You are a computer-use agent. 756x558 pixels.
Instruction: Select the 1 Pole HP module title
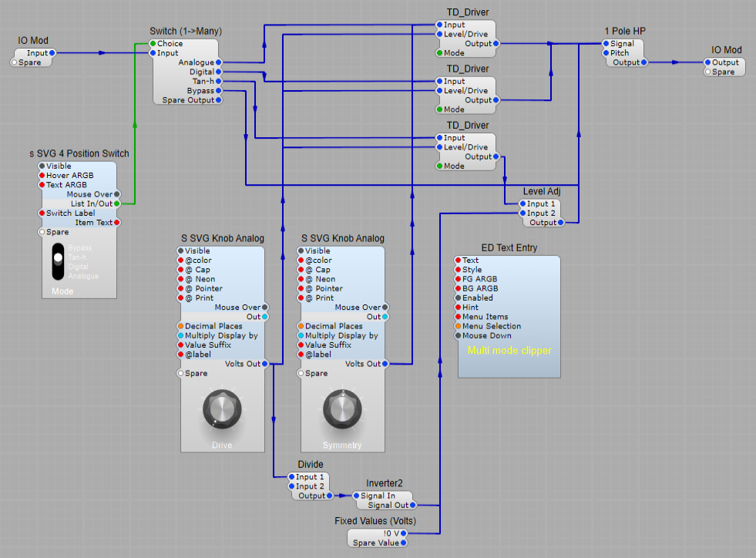point(625,32)
